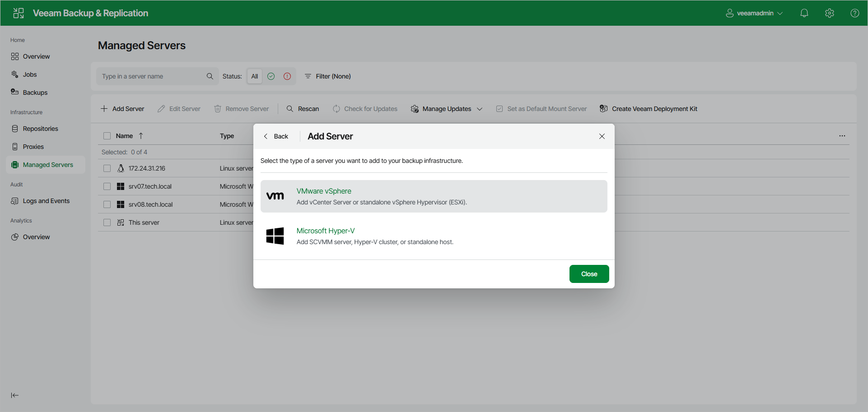Image resolution: width=868 pixels, height=412 pixels.
Task: Check the box for srv08.tech.local
Action: click(x=107, y=204)
